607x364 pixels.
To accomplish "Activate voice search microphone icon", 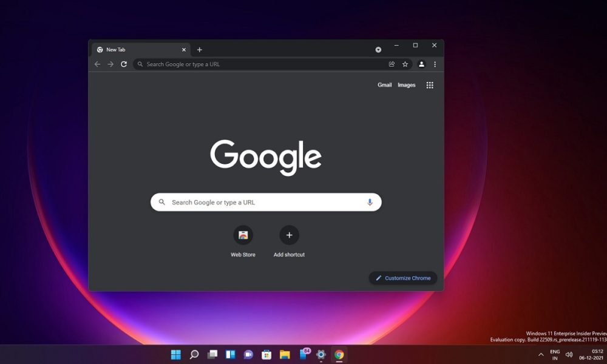I will pos(370,201).
